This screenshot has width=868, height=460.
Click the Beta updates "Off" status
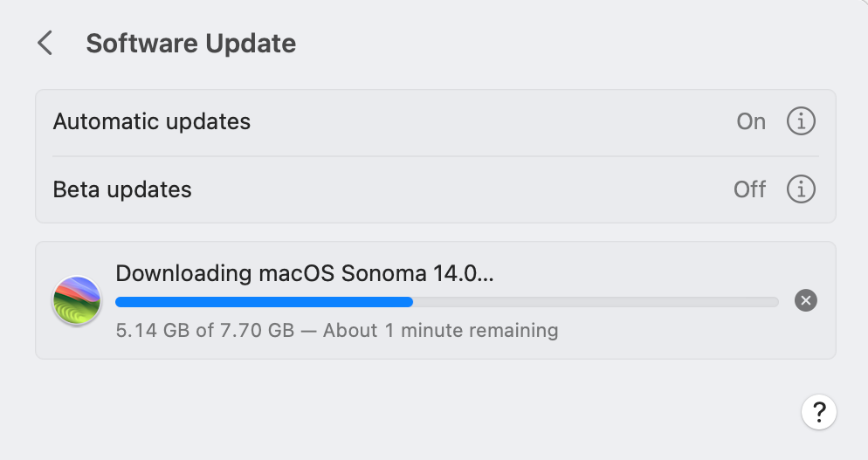tap(749, 189)
